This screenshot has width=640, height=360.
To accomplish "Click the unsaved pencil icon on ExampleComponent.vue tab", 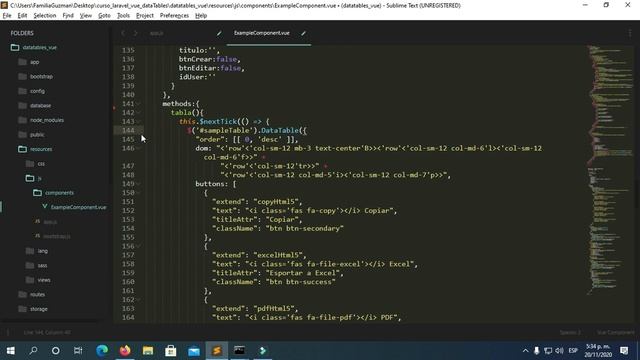I will [x=303, y=33].
